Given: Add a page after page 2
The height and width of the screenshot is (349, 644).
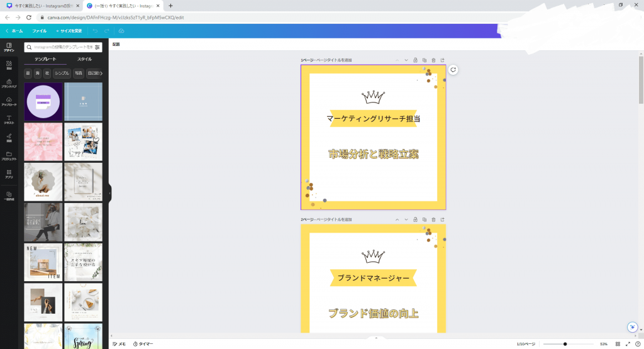Looking at the screenshot, I should (x=442, y=219).
